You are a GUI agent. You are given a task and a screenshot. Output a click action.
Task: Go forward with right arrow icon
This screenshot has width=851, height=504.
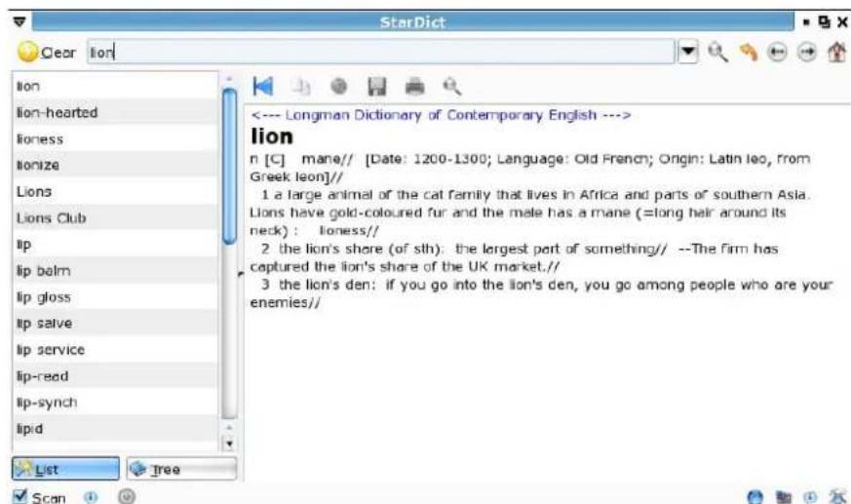[807, 53]
